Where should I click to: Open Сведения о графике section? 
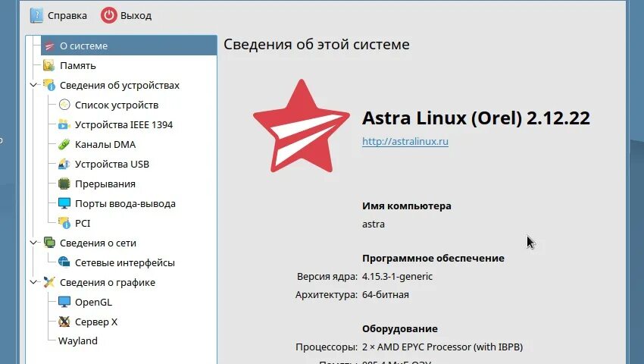pos(108,282)
